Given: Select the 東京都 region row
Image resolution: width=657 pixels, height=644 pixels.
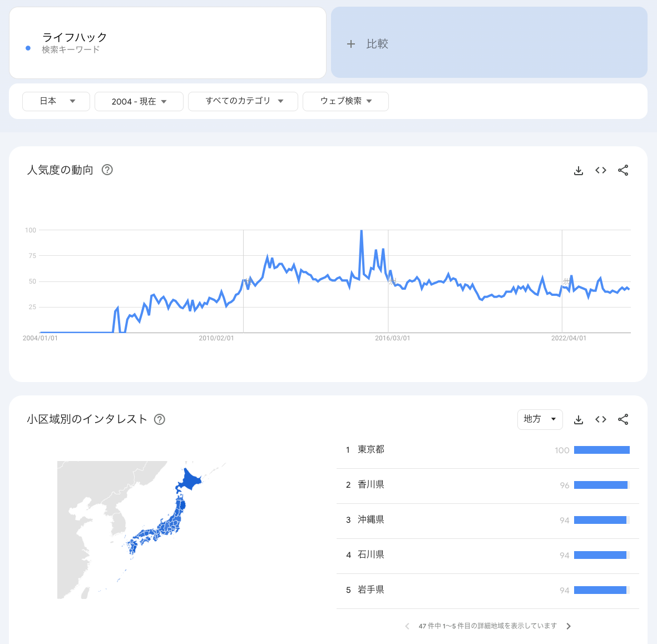Looking at the screenshot, I should [x=488, y=450].
